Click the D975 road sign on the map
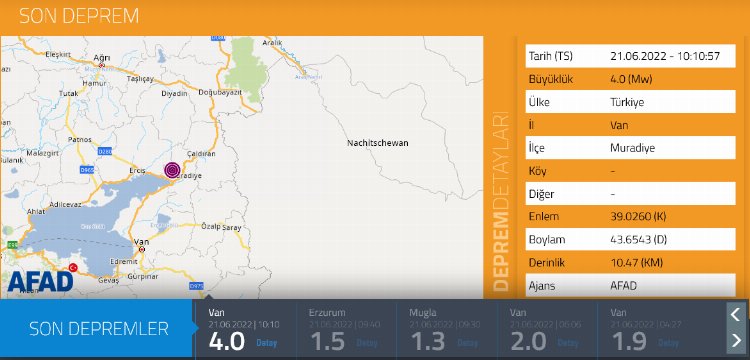The width and height of the screenshot is (750, 360). click(x=196, y=286)
